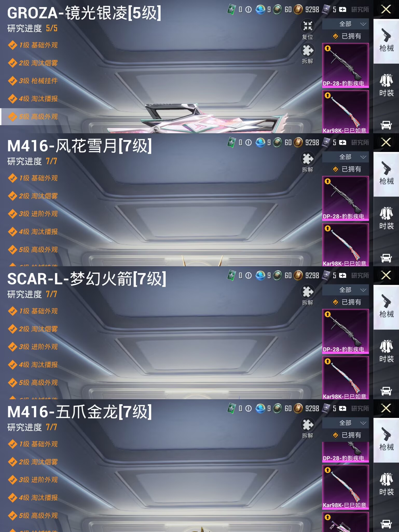The image size is (399, 532).
Task: Expand 全部 dropdown in M416-五爪金龙 screen
Action: pos(345,423)
